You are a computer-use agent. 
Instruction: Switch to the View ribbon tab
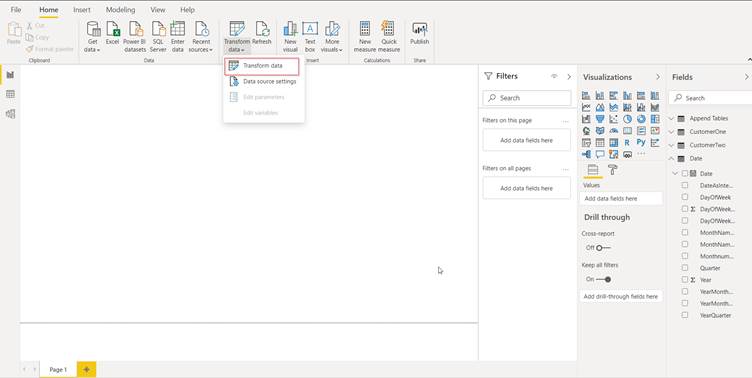click(158, 10)
